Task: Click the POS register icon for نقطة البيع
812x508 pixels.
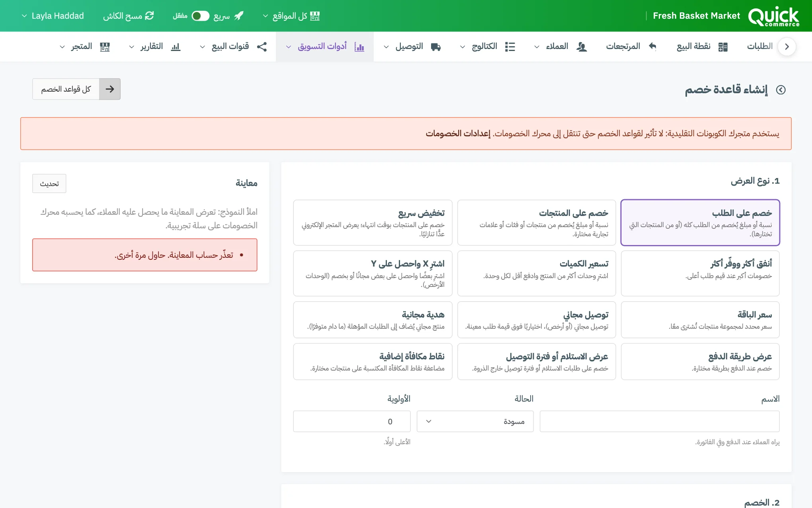Action: (723, 47)
